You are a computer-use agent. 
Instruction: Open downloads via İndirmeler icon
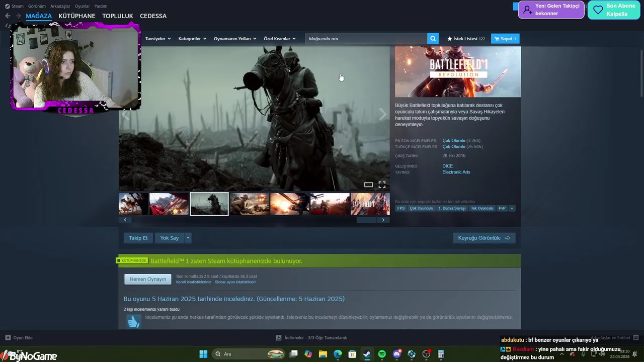(x=279, y=338)
